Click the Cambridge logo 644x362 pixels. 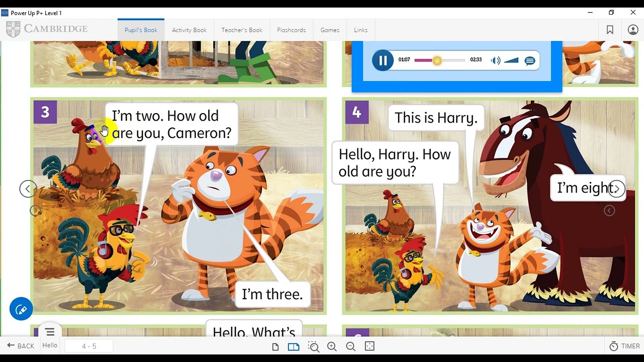pos(47,29)
